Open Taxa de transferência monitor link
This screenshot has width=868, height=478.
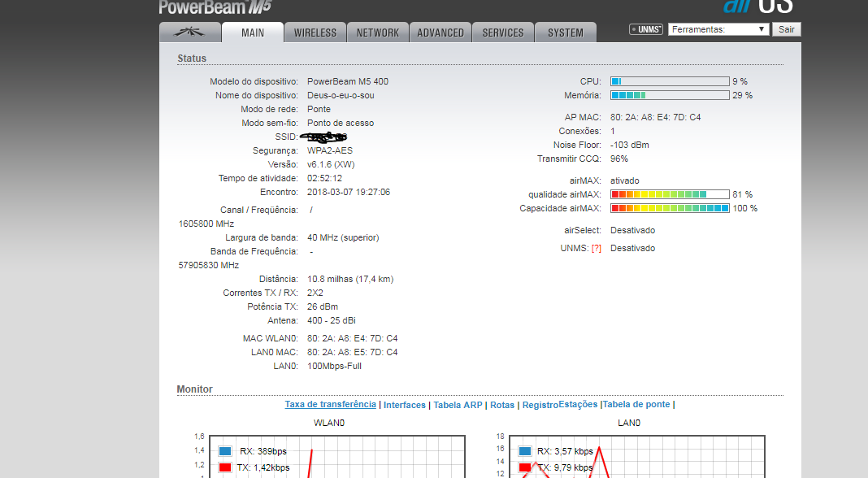coord(331,404)
